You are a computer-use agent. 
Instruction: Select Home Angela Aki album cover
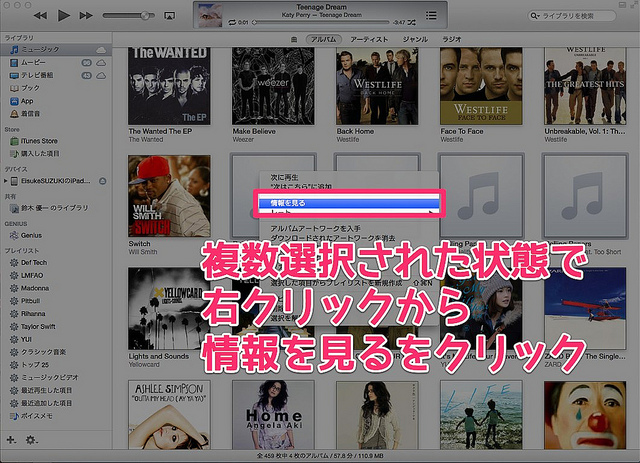pyautogui.click(x=273, y=415)
